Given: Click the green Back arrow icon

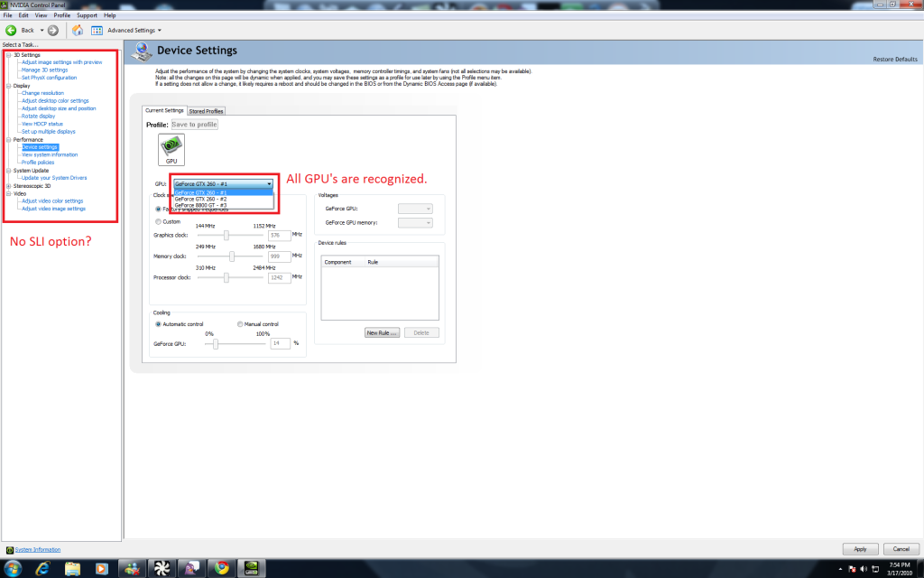Looking at the screenshot, I should pos(11,30).
